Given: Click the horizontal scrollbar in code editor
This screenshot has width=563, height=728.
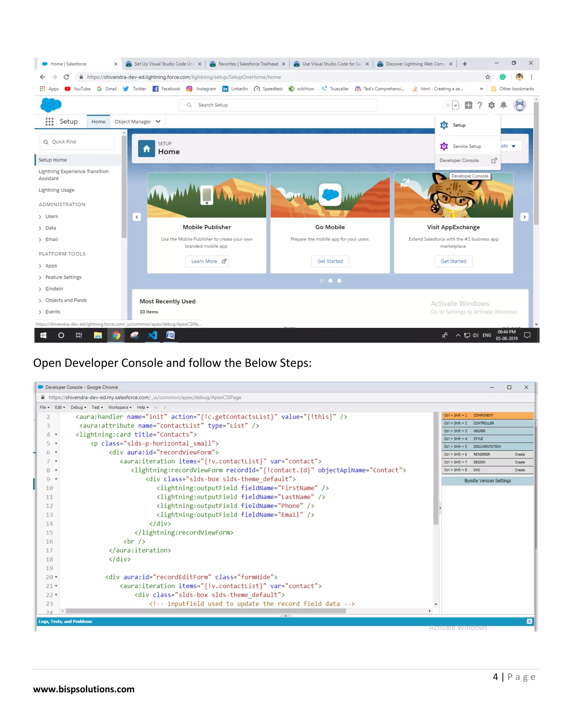Looking at the screenshot, I should (x=205, y=611).
